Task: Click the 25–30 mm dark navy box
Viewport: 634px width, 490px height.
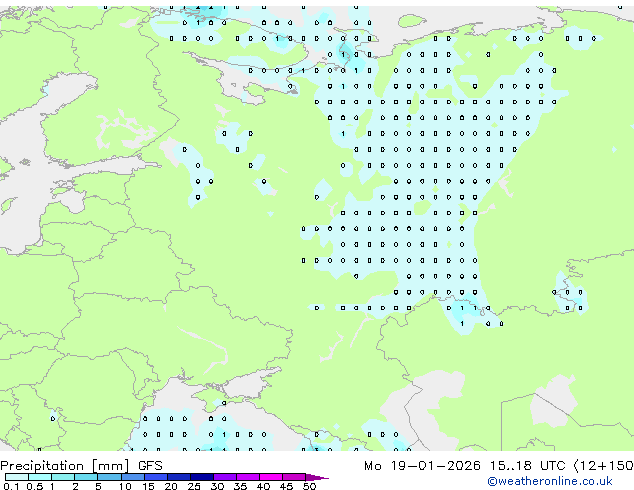Action: 202,477
